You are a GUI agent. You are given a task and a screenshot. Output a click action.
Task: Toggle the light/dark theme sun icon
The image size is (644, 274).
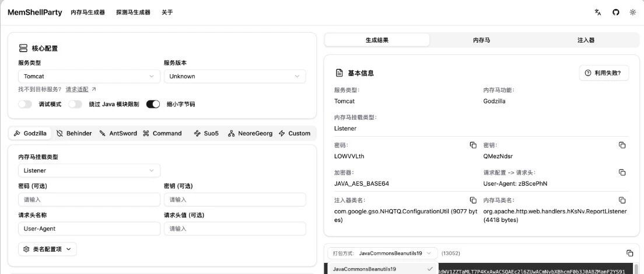click(633, 12)
